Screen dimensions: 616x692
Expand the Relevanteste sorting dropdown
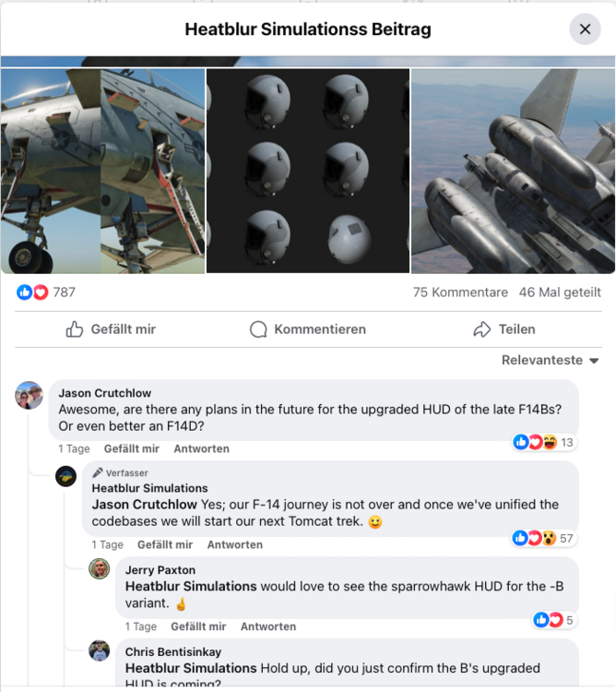click(x=551, y=360)
